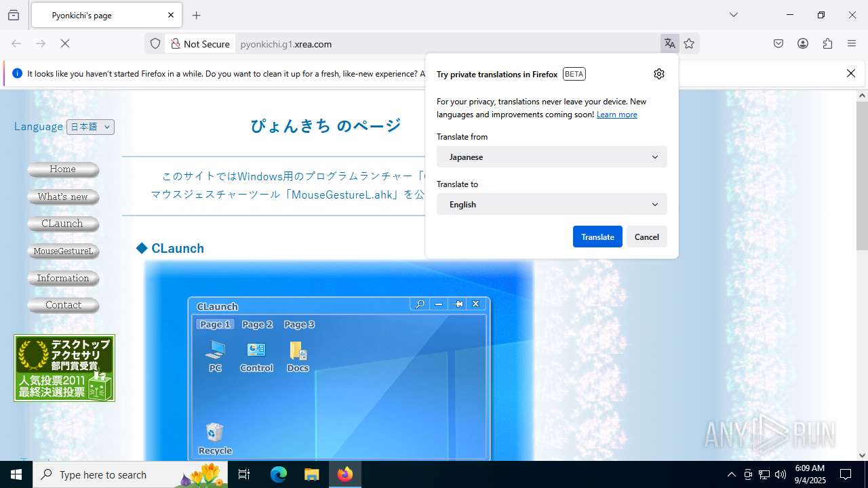Viewport: 868px width, 488px height.
Task: Cancel the translation panel
Action: 647,237
